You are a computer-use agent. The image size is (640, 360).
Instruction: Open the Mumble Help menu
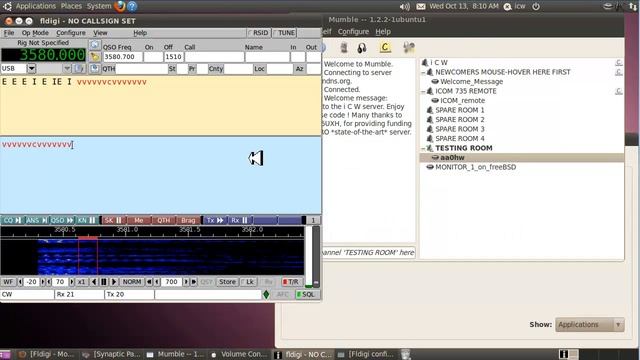coord(383,31)
